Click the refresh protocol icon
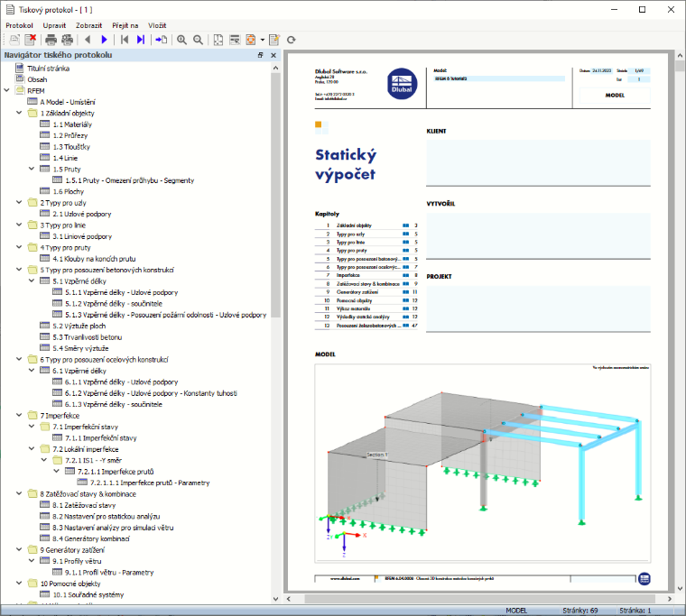The width and height of the screenshot is (686, 616). click(x=291, y=40)
